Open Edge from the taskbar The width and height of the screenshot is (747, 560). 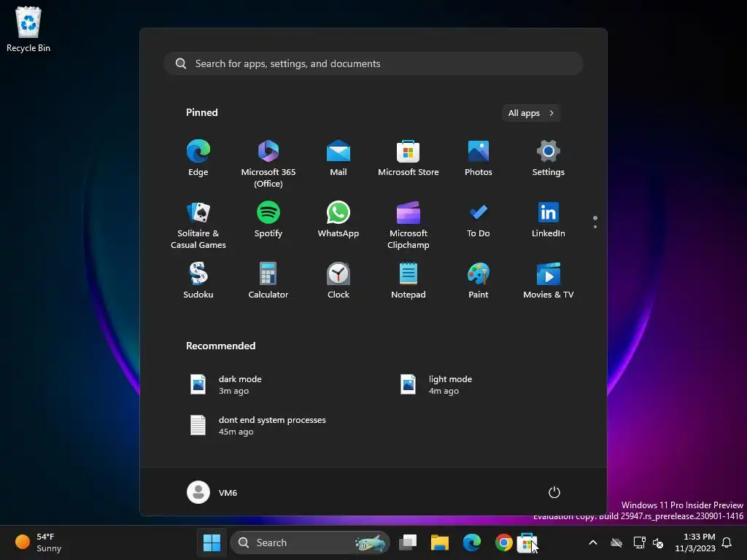click(472, 542)
